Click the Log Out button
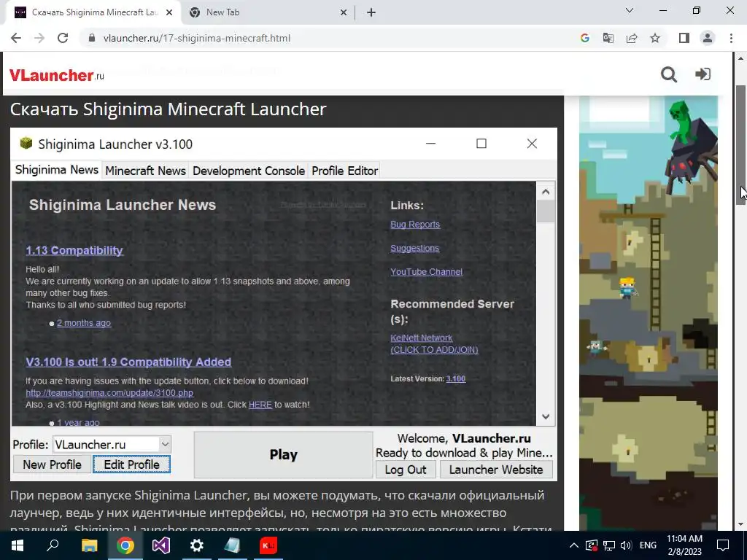This screenshot has width=747, height=560. click(x=406, y=470)
